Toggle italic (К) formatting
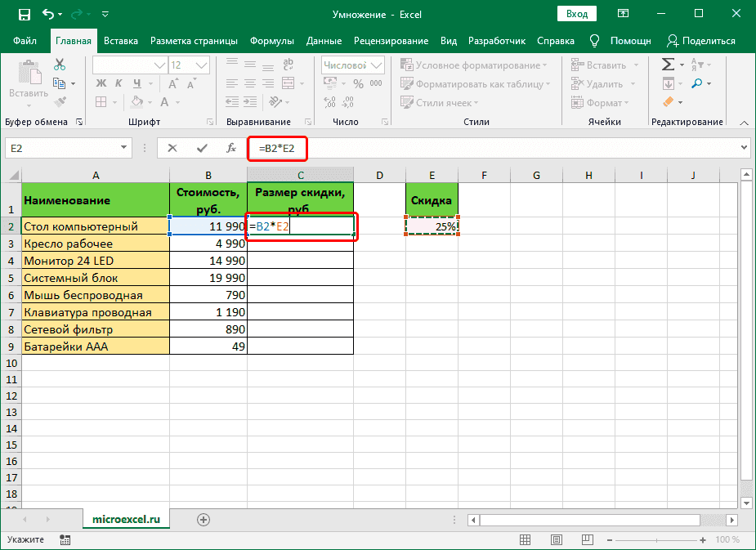The width and height of the screenshot is (756, 550). coord(119,82)
